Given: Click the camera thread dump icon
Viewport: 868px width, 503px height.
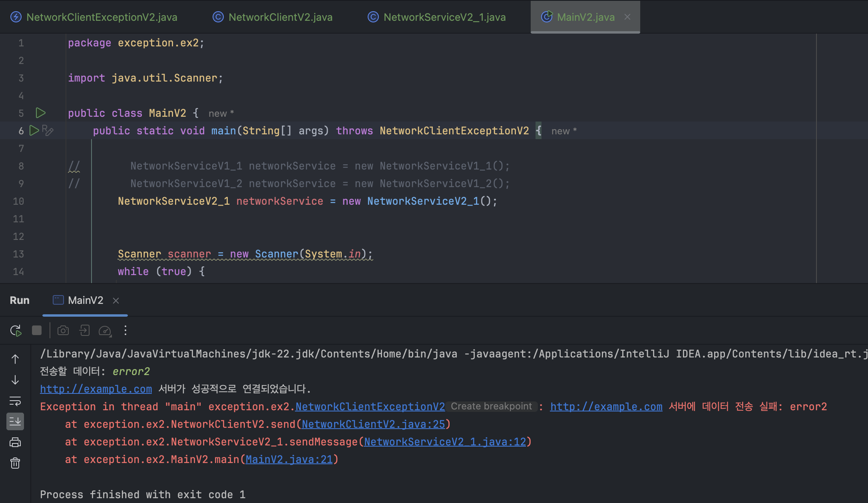Looking at the screenshot, I should 63,330.
